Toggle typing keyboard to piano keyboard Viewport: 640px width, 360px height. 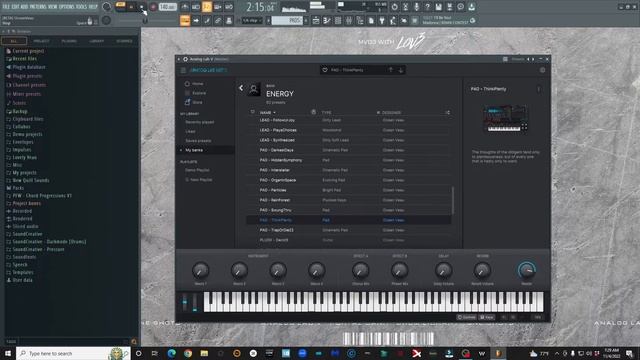pyautogui.click(x=185, y=20)
